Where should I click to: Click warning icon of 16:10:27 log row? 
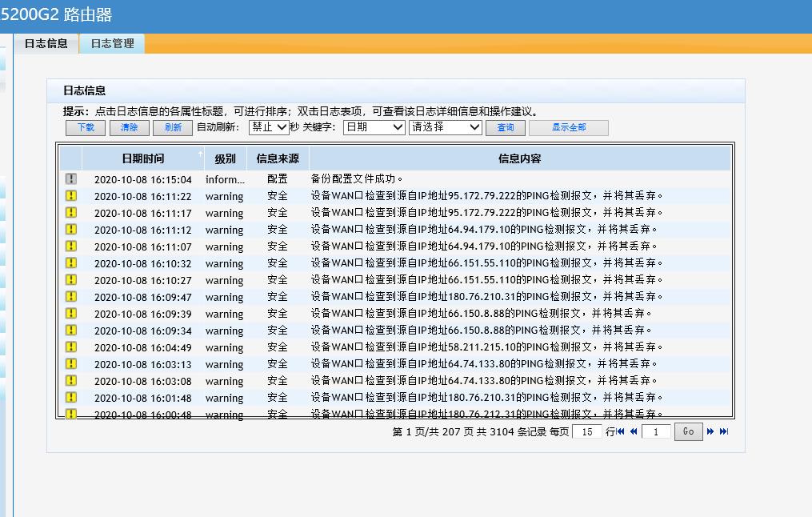click(71, 280)
